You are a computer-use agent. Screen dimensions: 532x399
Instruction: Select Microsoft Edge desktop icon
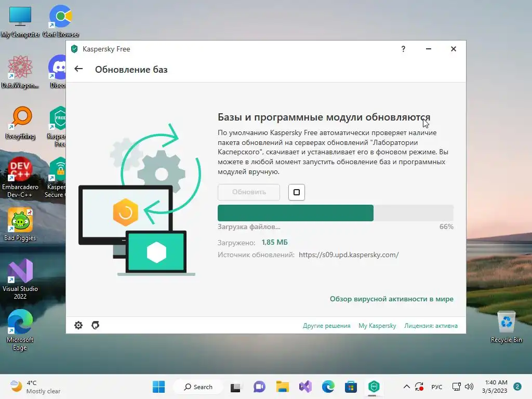click(x=20, y=330)
